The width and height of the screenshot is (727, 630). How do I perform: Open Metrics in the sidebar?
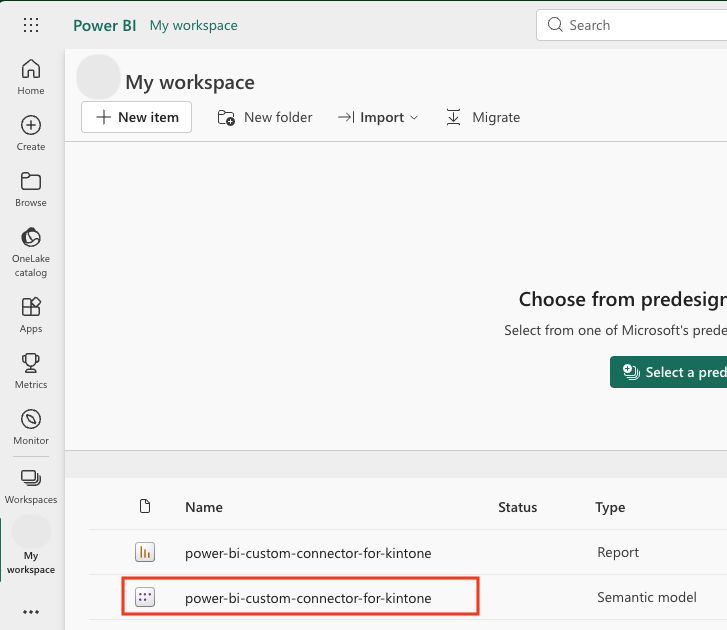[x=31, y=371]
